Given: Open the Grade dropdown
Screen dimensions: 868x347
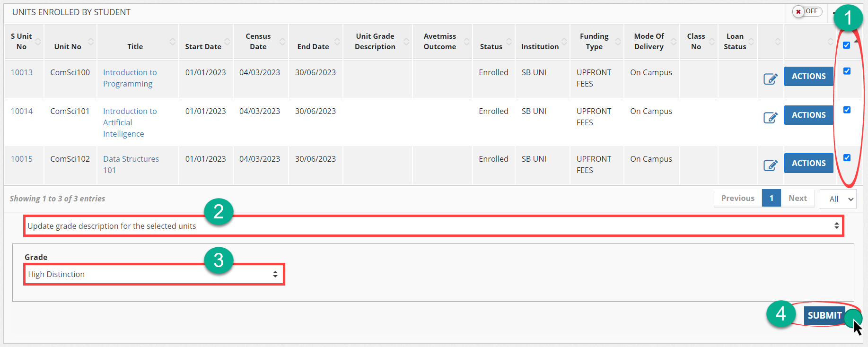Looking at the screenshot, I should [154, 274].
